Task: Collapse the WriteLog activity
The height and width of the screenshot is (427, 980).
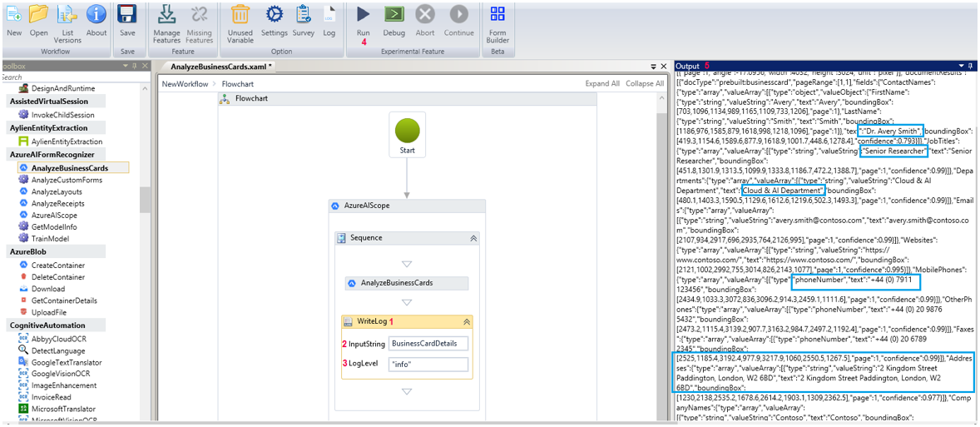Action: pyautogui.click(x=467, y=321)
